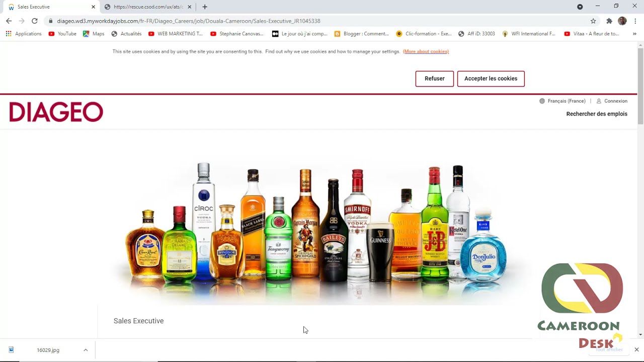
Task: Click the Connexion sign-in link
Action: pos(612,101)
